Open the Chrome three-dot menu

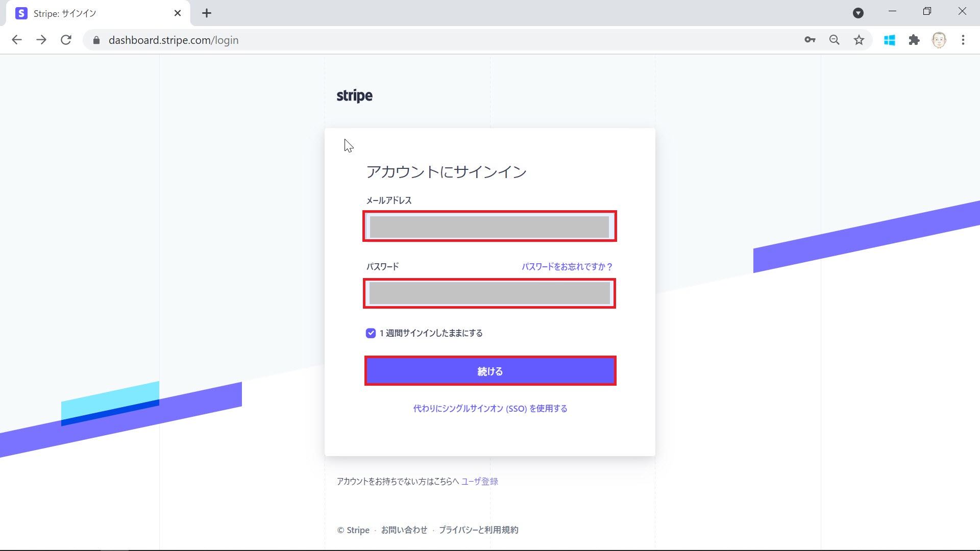click(x=964, y=40)
